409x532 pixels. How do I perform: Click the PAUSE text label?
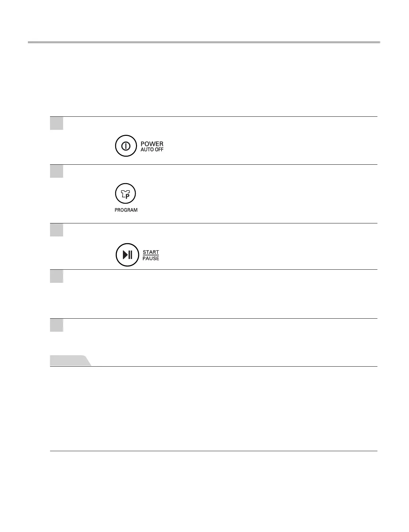pos(151,258)
